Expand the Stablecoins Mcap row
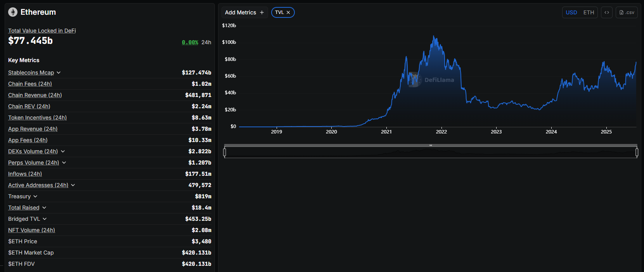644x272 pixels. [59, 73]
